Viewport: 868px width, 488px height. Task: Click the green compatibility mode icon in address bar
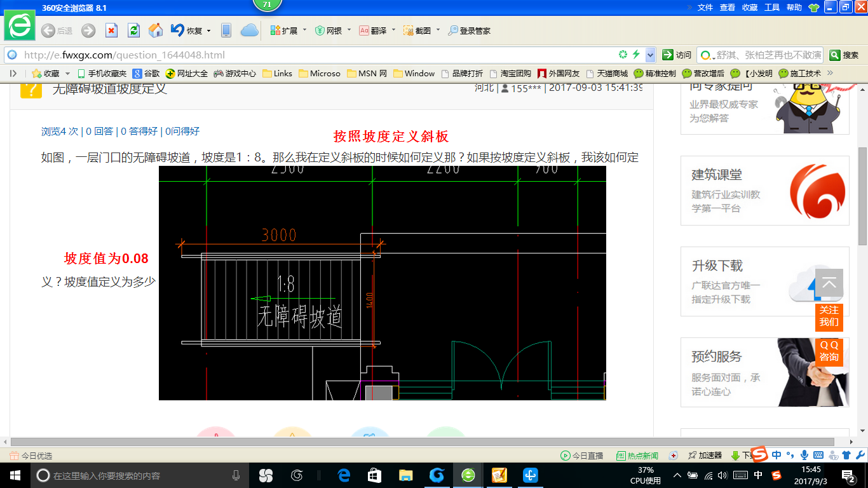[x=623, y=55]
